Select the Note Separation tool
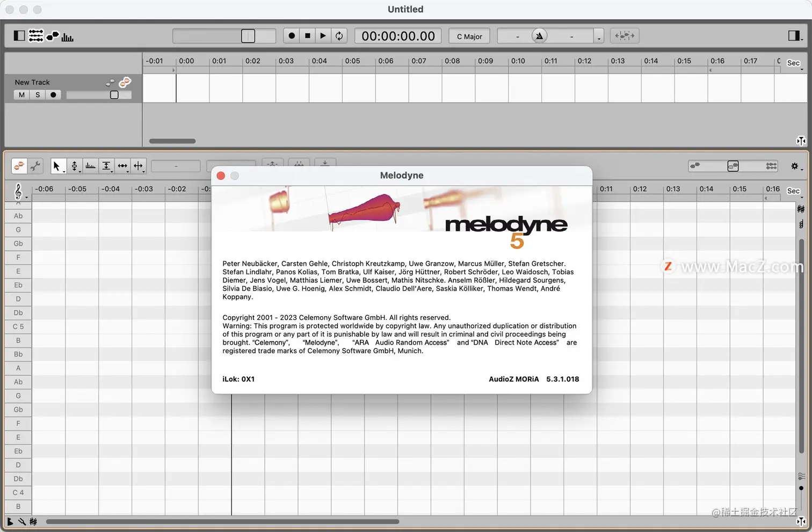The width and height of the screenshot is (812, 532). [x=139, y=166]
